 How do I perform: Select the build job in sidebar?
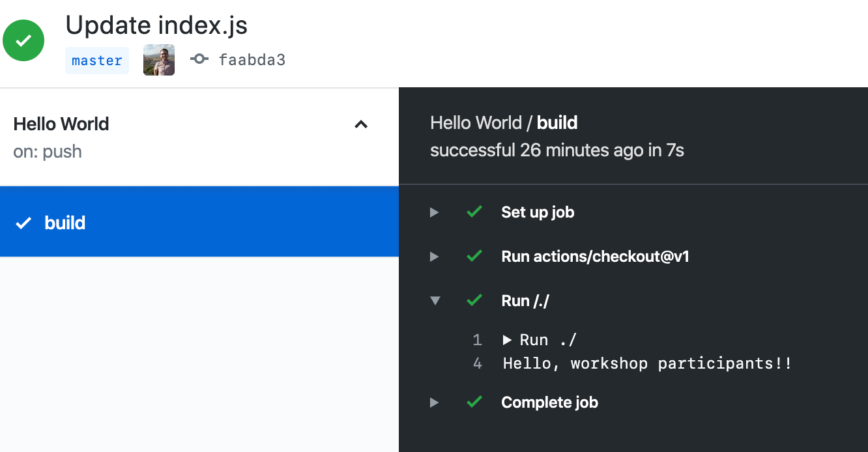pos(199,223)
